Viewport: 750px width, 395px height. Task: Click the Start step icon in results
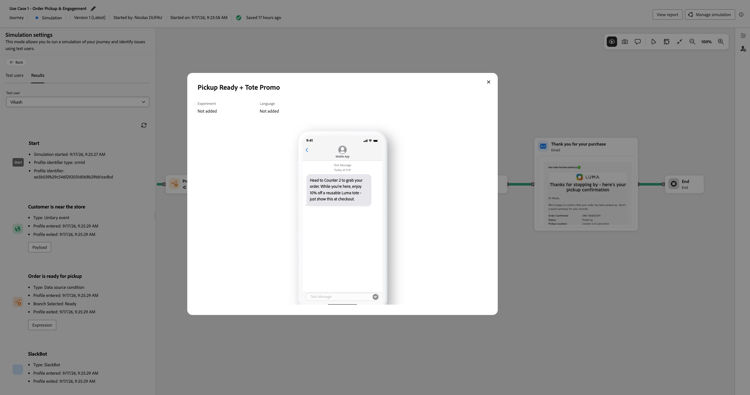point(18,163)
